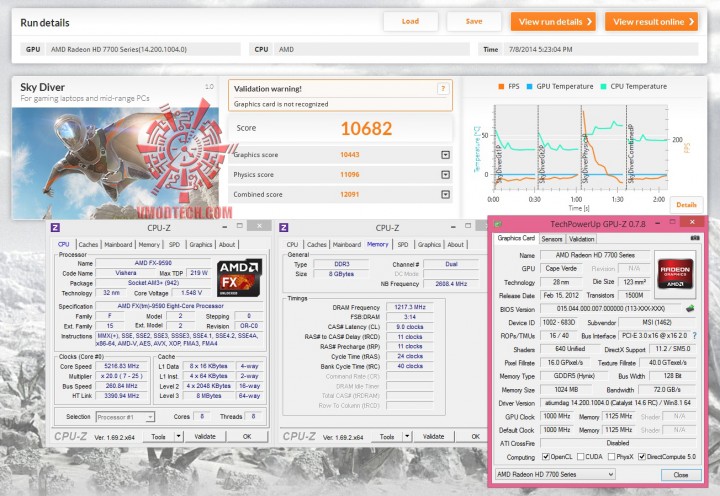Click the Radeon Graphics AMD logo
720x496 pixels.
[675, 275]
